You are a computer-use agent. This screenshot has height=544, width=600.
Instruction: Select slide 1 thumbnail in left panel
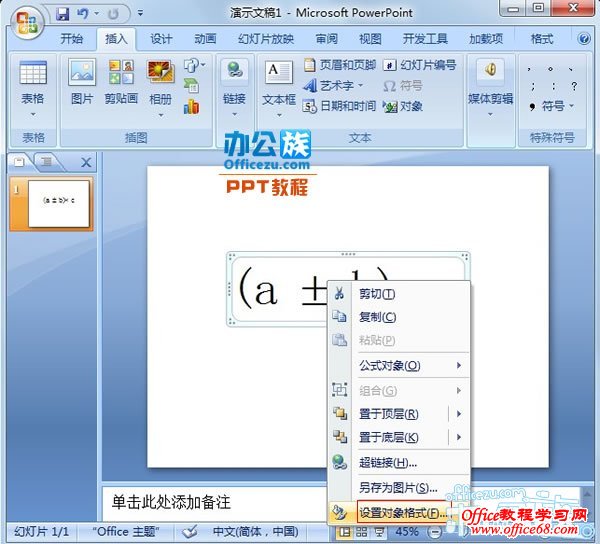[58, 203]
